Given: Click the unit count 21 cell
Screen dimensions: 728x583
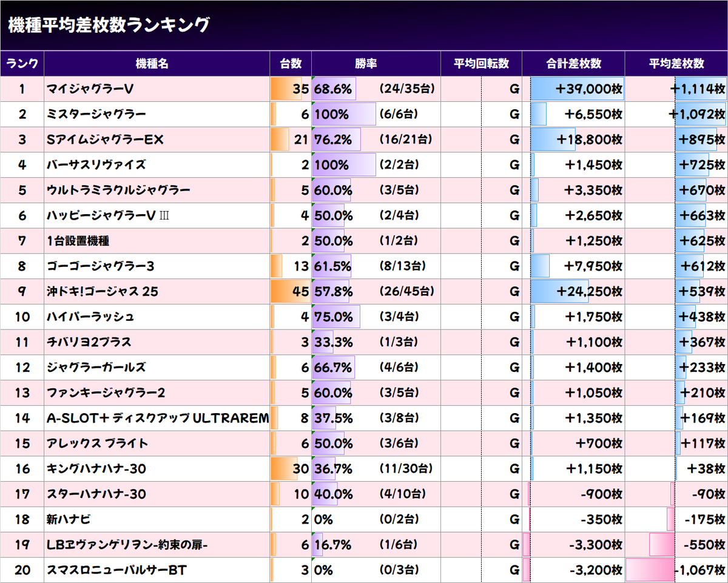Looking at the screenshot, I should click(291, 140).
